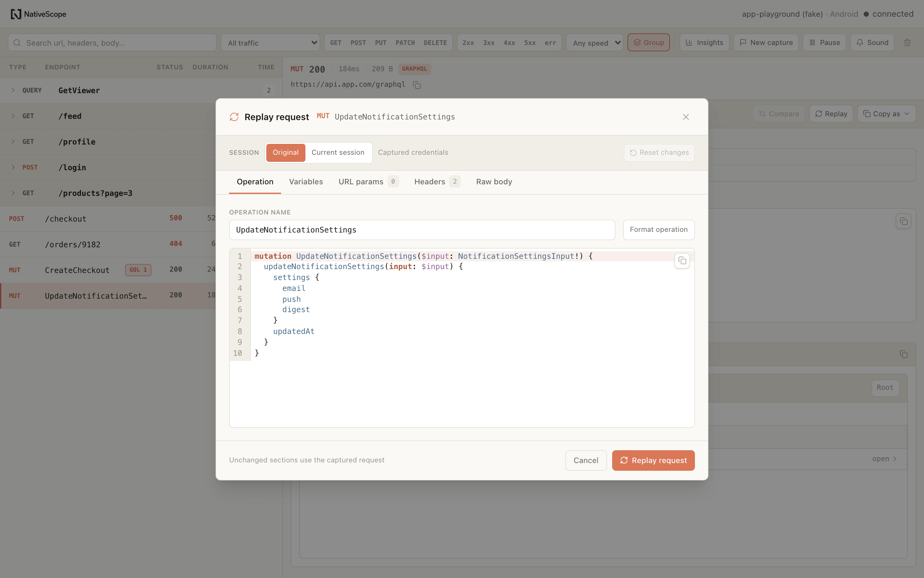Toggle the Group view button
This screenshot has width=924, height=578.
click(648, 42)
